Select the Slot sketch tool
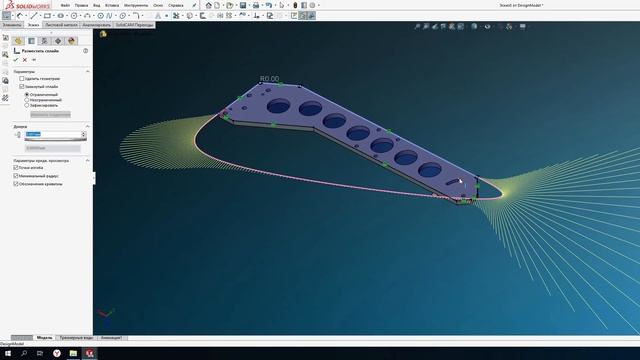This screenshot has width=640, height=360. pyautogui.click(x=60, y=16)
